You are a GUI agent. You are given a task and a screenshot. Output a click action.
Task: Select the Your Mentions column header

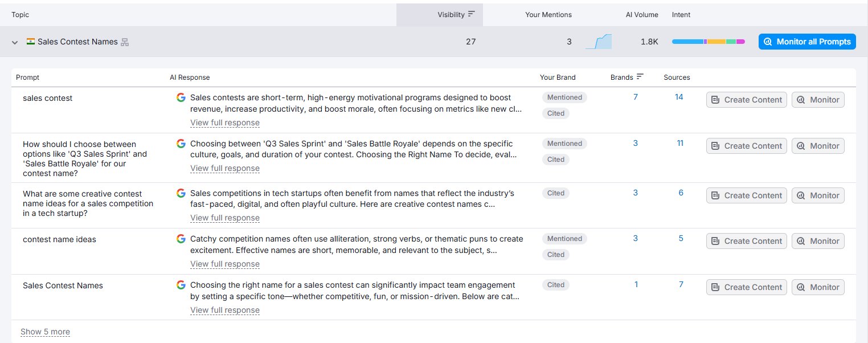tap(548, 14)
